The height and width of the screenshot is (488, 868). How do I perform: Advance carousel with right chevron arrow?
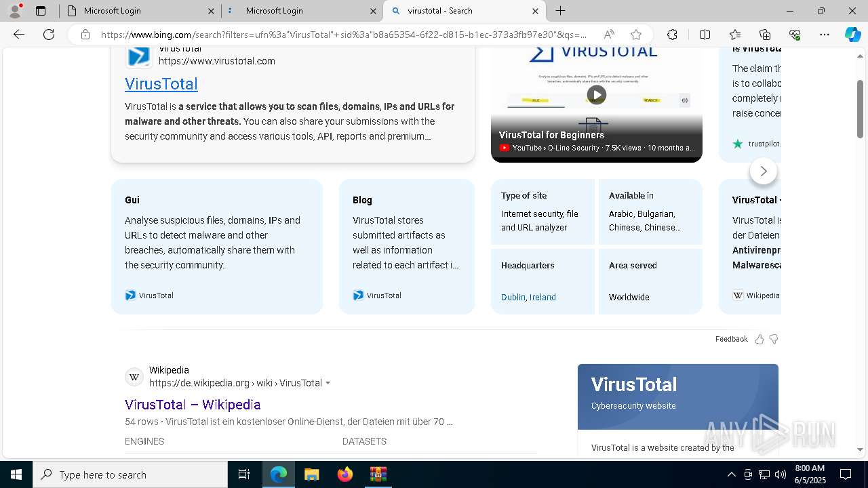(x=764, y=171)
